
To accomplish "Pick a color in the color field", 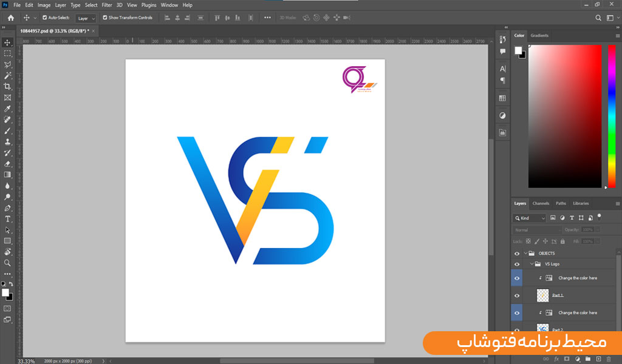I will click(x=565, y=116).
